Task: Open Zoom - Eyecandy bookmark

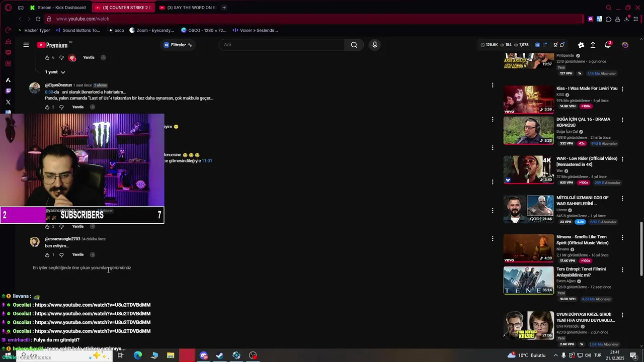Action: (x=151, y=30)
